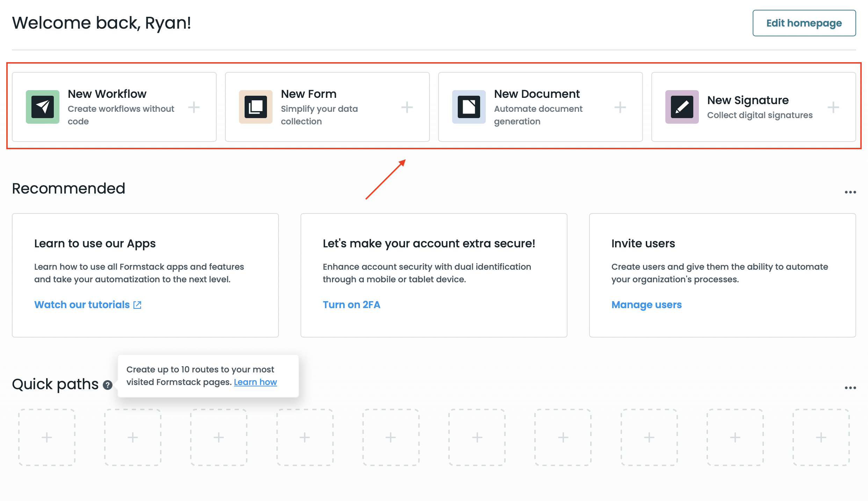Viewport: 868px width, 501px height.
Task: Click the plus on the New Workflow card
Action: click(x=194, y=107)
